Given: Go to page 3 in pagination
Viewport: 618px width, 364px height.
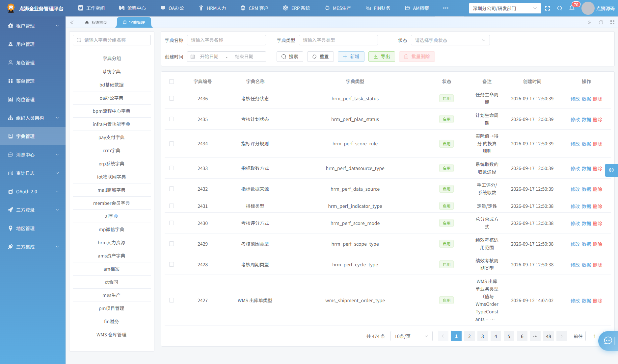Looking at the screenshot, I should click(483, 336).
